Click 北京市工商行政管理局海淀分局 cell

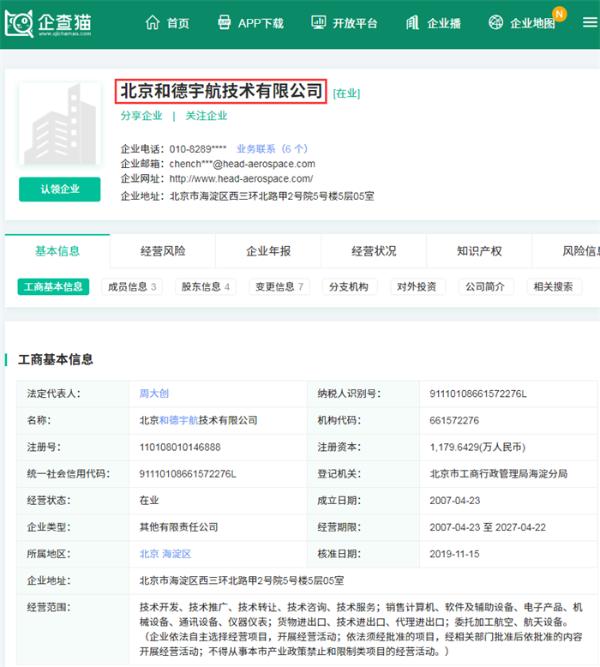(x=498, y=474)
